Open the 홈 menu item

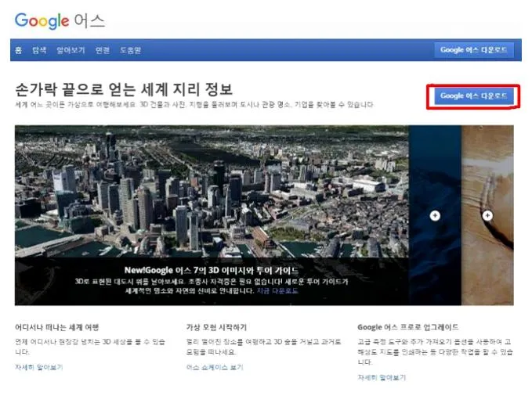(18, 50)
